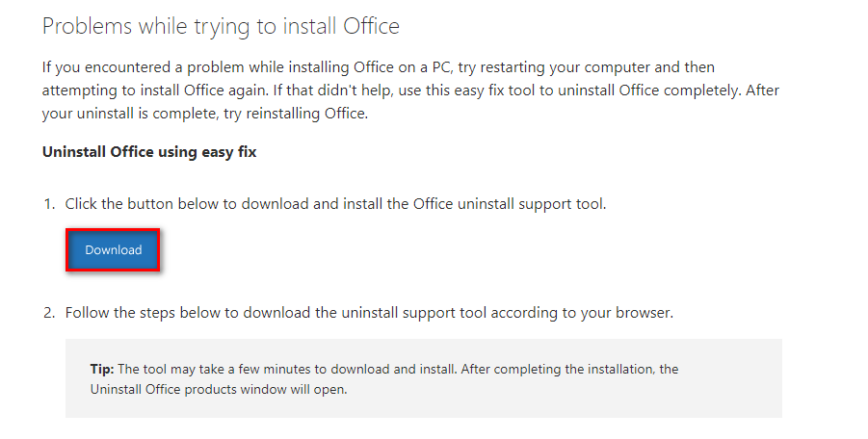868x439 pixels.
Task: Click the step 1 instruction sentence
Action: coord(335,204)
